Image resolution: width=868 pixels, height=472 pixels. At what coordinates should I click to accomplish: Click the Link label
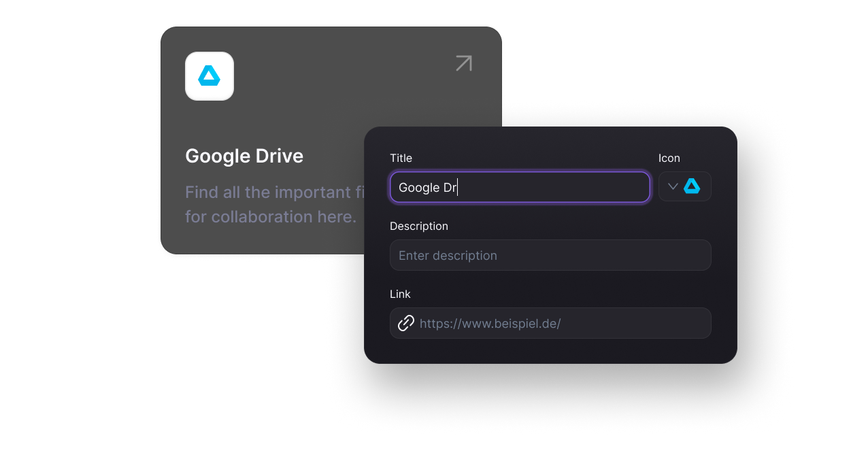400,294
